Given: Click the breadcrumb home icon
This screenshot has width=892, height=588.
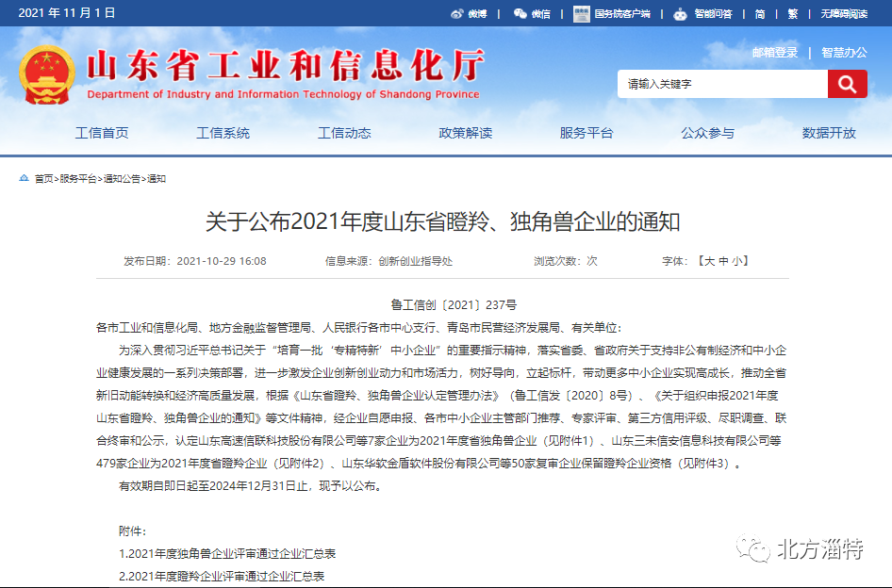Looking at the screenshot, I should pos(24,178).
